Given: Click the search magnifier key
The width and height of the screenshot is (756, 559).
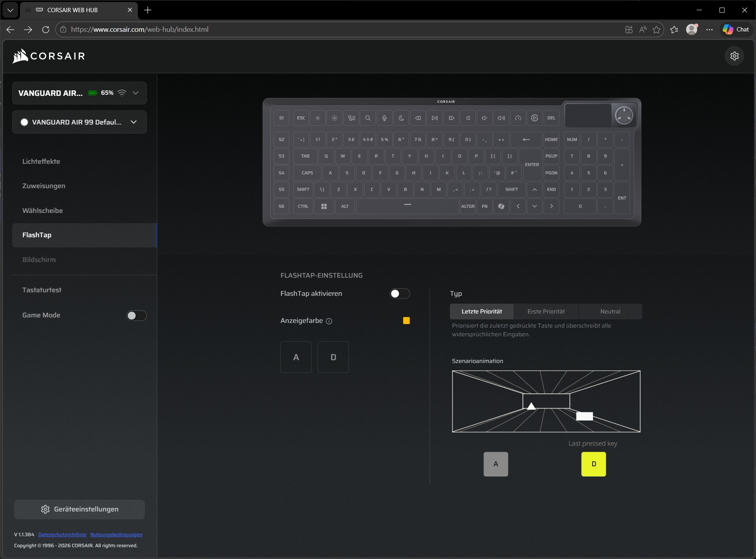Looking at the screenshot, I should [368, 118].
